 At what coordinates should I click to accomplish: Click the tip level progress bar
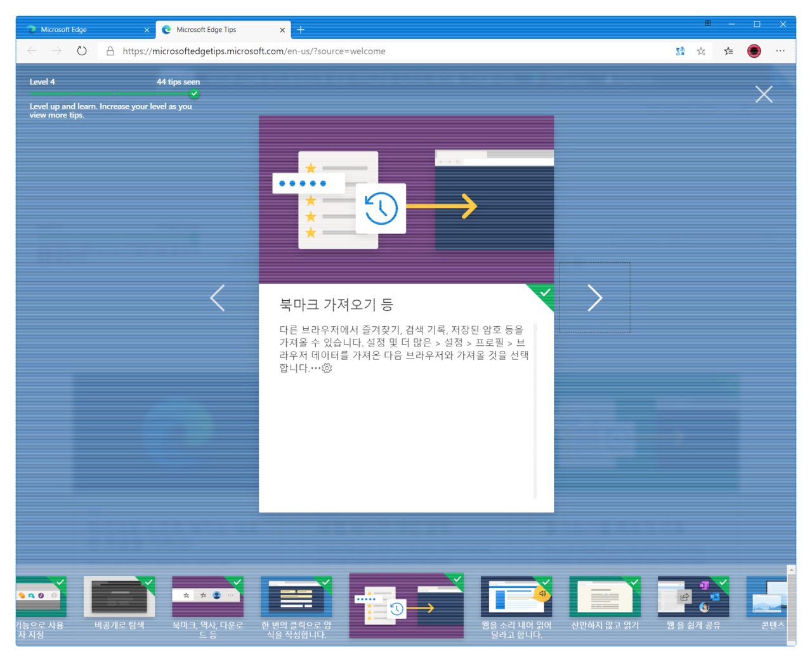click(x=114, y=93)
